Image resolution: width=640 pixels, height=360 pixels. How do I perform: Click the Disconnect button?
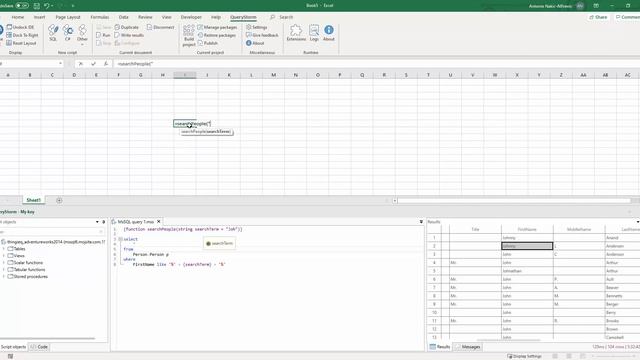point(160,27)
